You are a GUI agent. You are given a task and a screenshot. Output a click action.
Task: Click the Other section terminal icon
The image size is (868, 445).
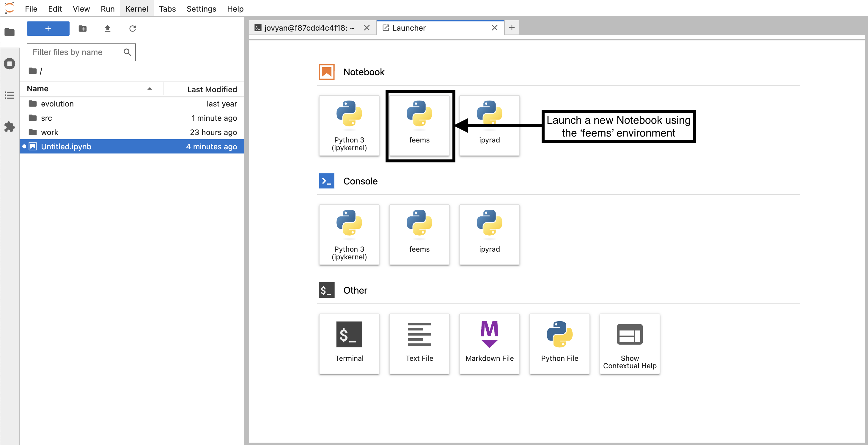point(326,290)
